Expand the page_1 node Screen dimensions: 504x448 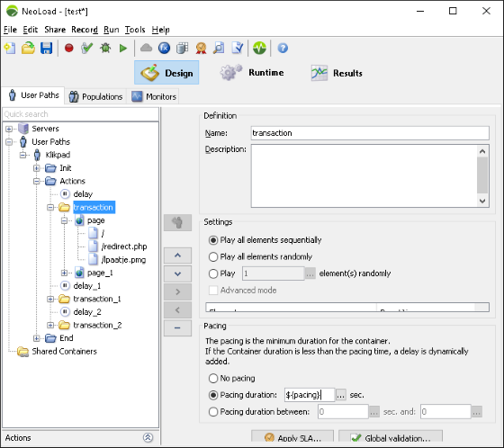[x=64, y=273]
